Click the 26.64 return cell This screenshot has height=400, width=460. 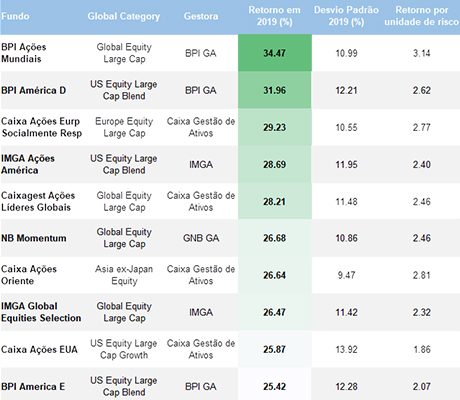coord(275,275)
